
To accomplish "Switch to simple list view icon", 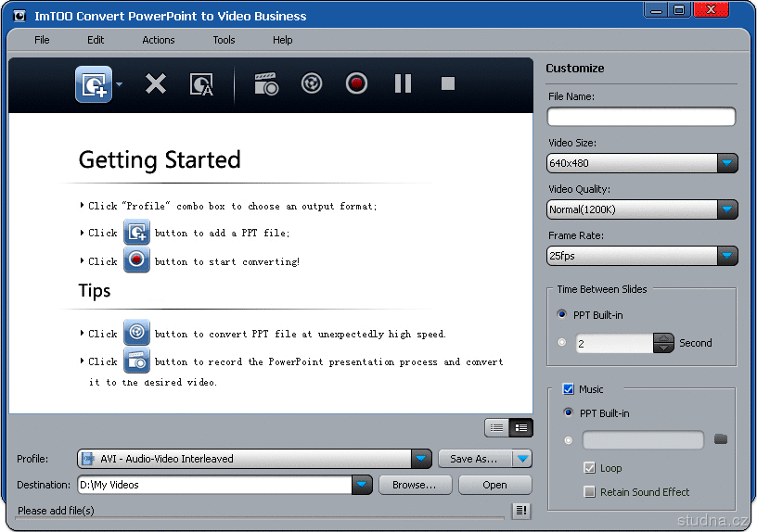I will (x=497, y=428).
